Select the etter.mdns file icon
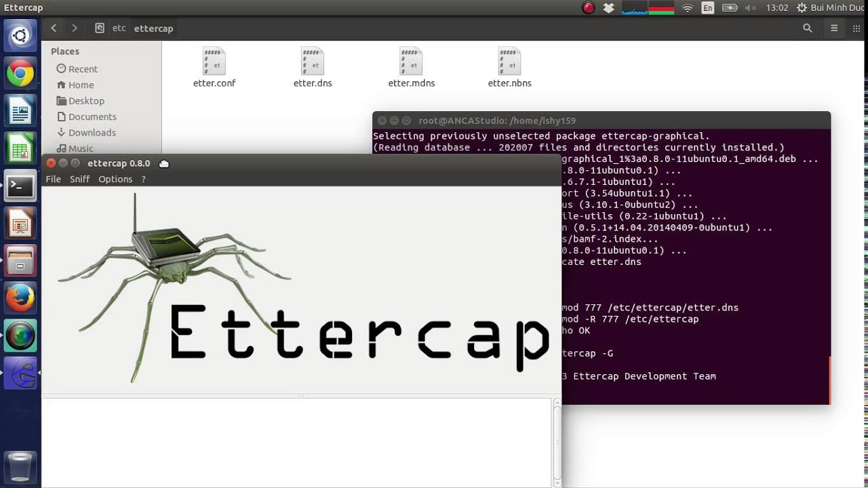This screenshot has height=488, width=868. (411, 62)
